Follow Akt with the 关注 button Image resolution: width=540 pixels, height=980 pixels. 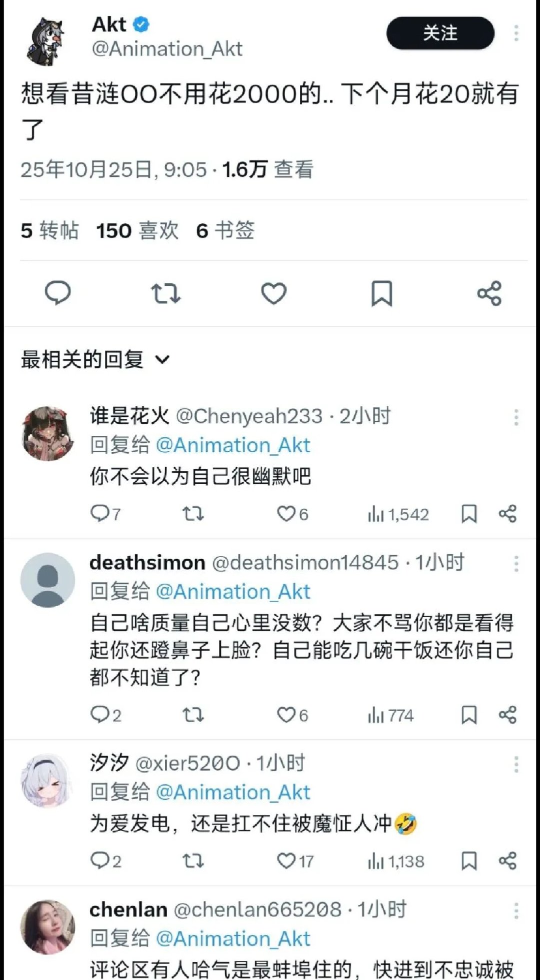click(x=440, y=33)
